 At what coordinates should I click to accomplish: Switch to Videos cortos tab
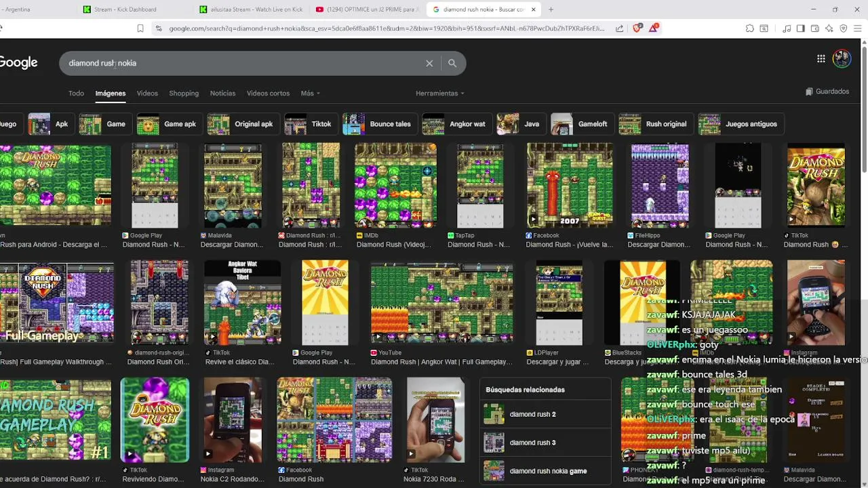point(268,94)
